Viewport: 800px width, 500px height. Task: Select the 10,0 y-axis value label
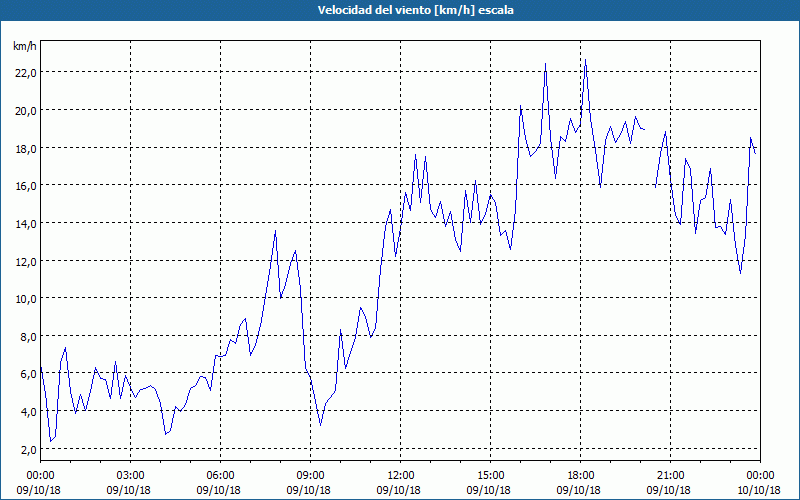(x=26, y=298)
